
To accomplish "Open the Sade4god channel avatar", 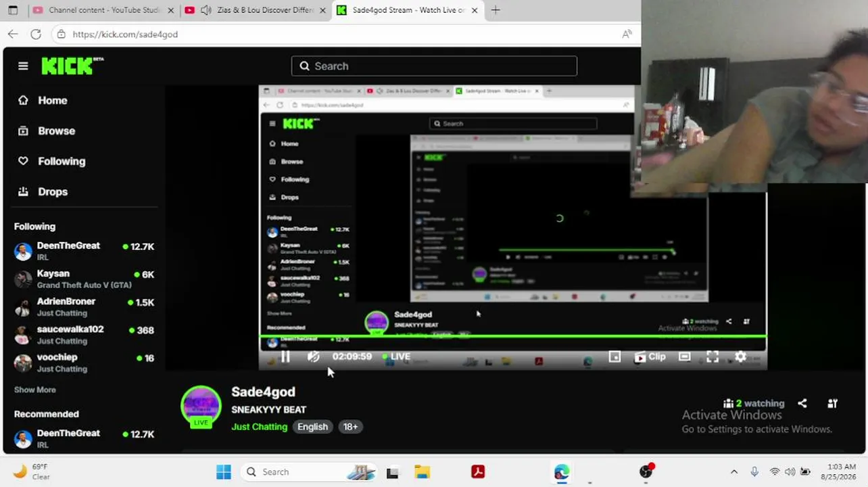I will (x=201, y=407).
